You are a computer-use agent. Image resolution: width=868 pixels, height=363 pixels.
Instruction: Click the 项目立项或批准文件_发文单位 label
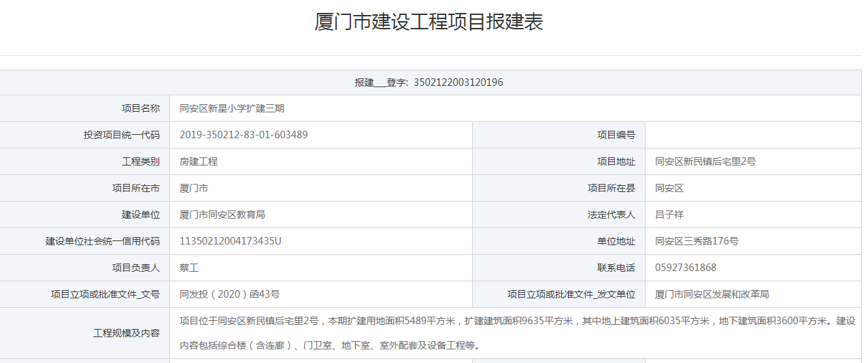click(x=571, y=294)
